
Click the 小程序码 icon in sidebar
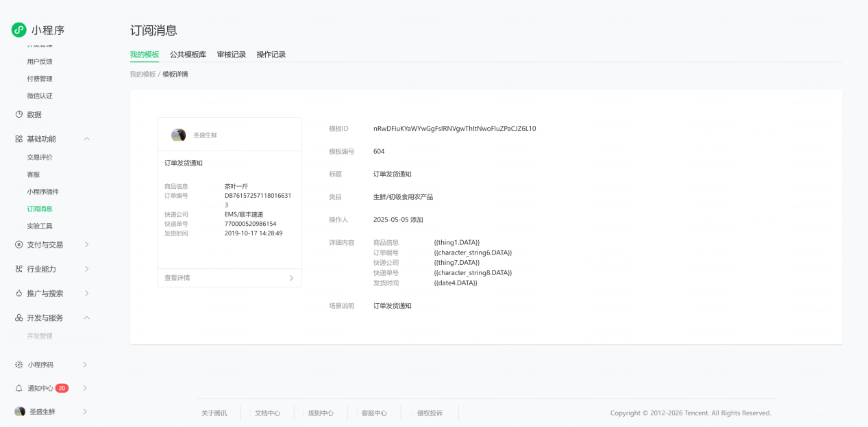(x=19, y=365)
